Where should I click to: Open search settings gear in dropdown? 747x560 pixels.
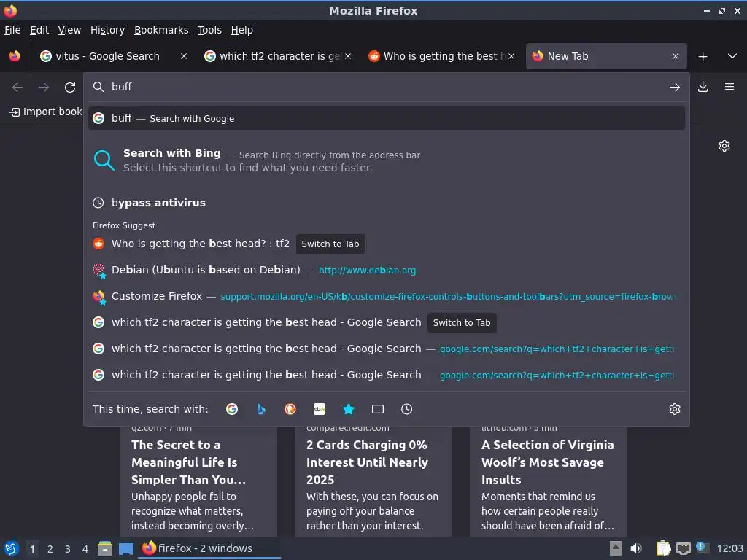click(675, 409)
